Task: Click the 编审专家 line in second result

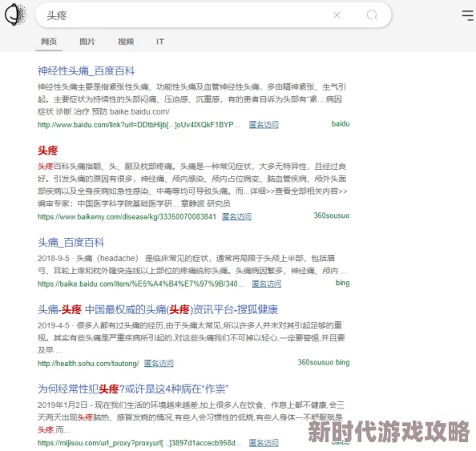Action: (x=134, y=203)
